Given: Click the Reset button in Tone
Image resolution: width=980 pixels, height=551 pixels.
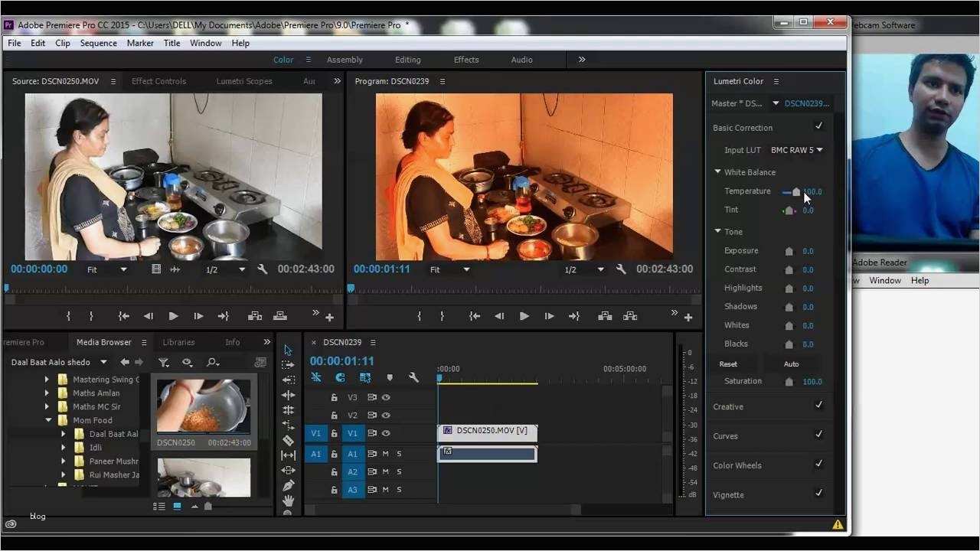Looking at the screenshot, I should [x=728, y=364].
